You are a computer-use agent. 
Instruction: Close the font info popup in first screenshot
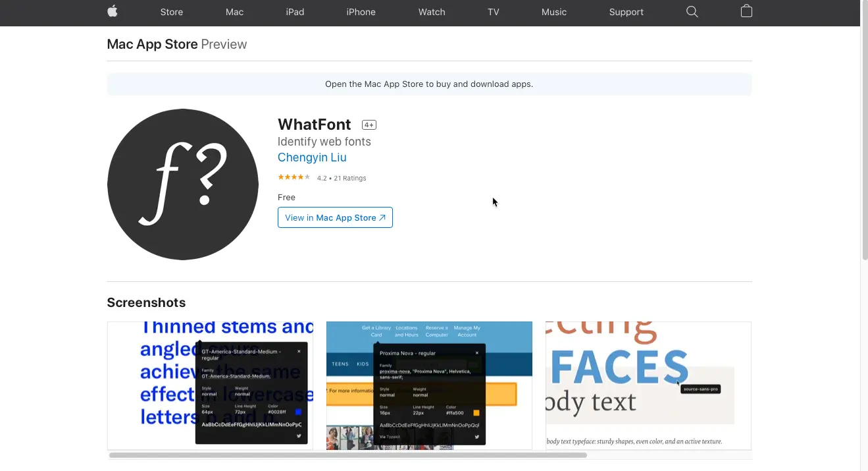[x=300, y=350]
